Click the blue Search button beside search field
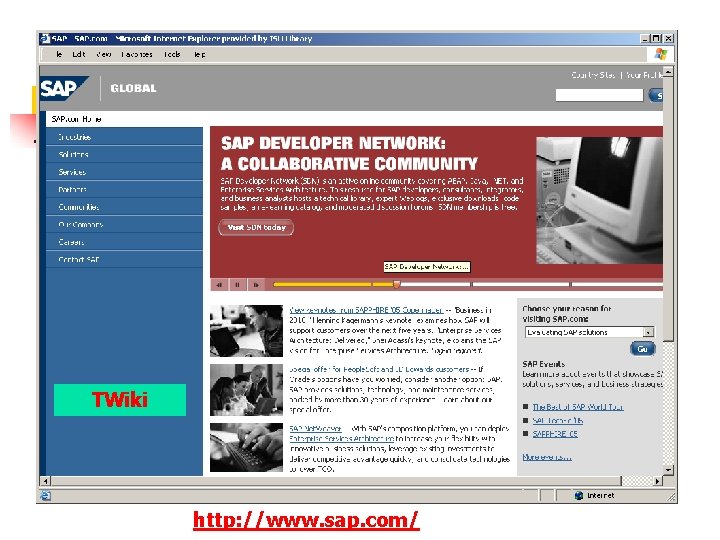Image resolution: width=720 pixels, height=540 pixels. [x=656, y=96]
